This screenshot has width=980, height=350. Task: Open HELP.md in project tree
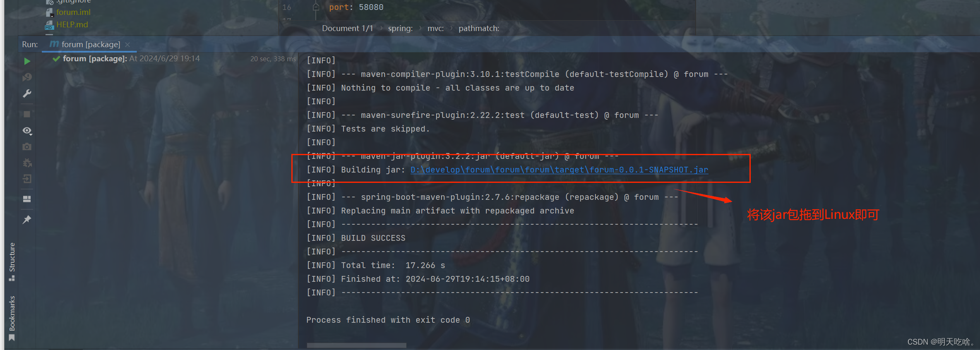tap(72, 24)
